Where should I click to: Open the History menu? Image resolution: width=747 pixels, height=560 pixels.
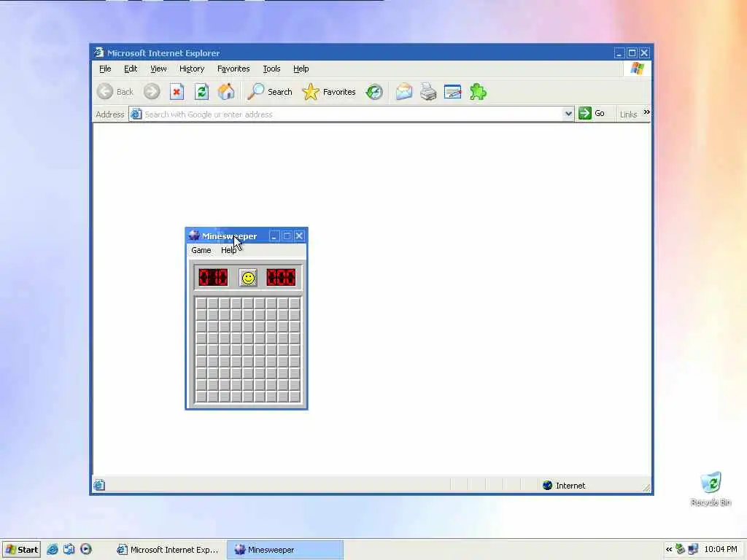pyautogui.click(x=192, y=69)
